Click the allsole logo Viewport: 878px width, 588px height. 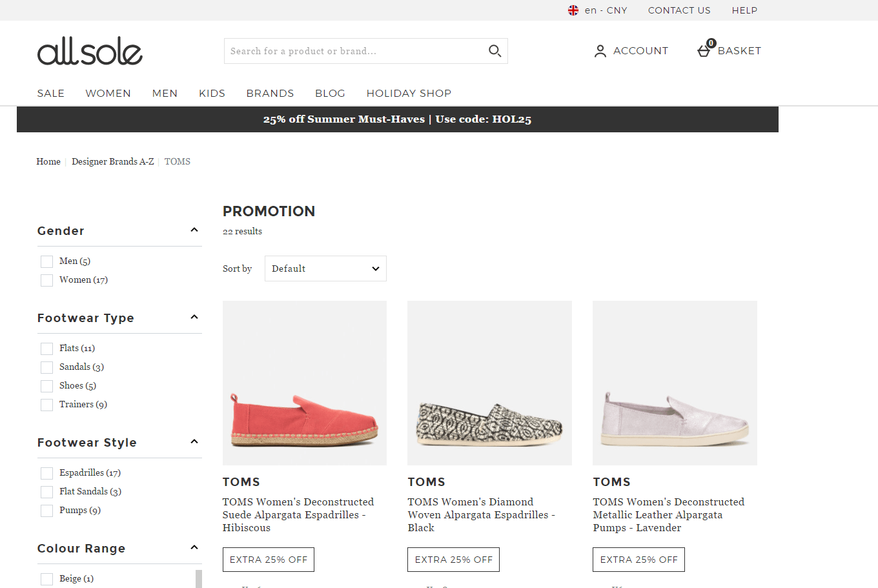click(90, 51)
